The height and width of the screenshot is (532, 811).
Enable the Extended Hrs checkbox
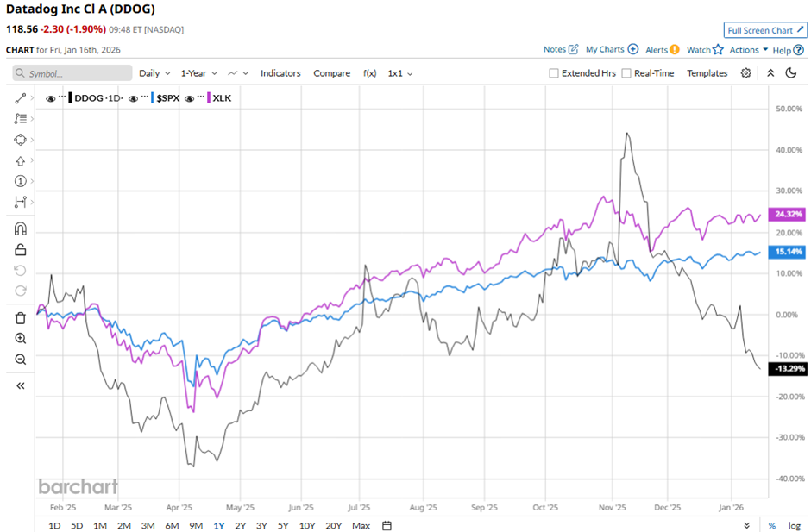[x=553, y=73]
